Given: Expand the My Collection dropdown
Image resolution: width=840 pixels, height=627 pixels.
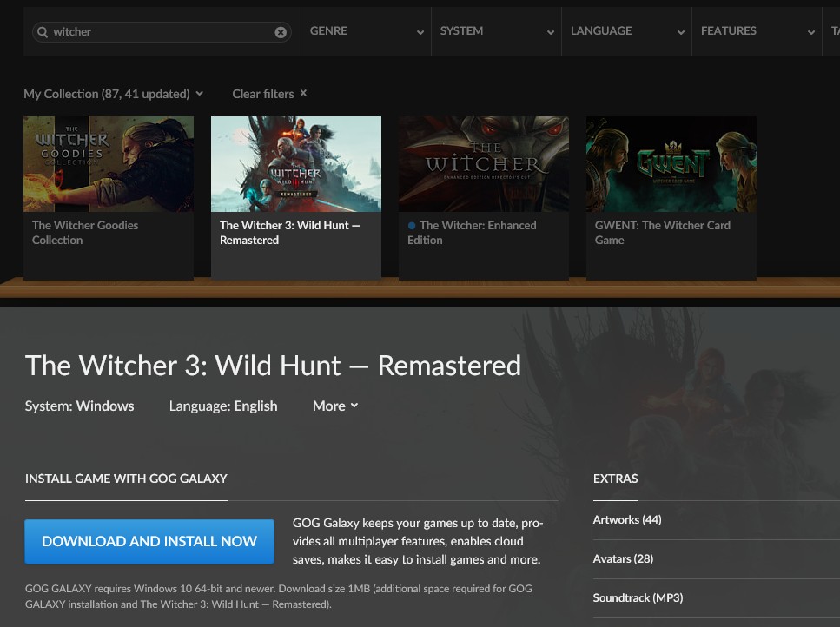Looking at the screenshot, I should [114, 94].
